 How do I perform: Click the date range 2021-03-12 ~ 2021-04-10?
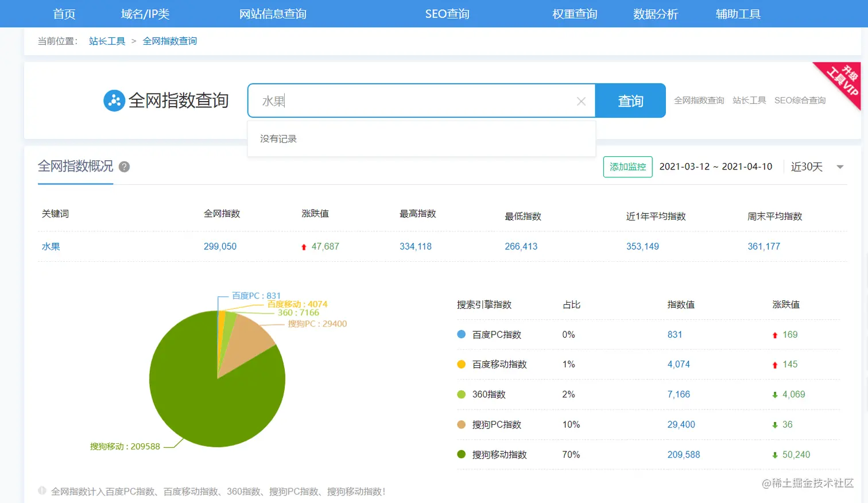715,167
